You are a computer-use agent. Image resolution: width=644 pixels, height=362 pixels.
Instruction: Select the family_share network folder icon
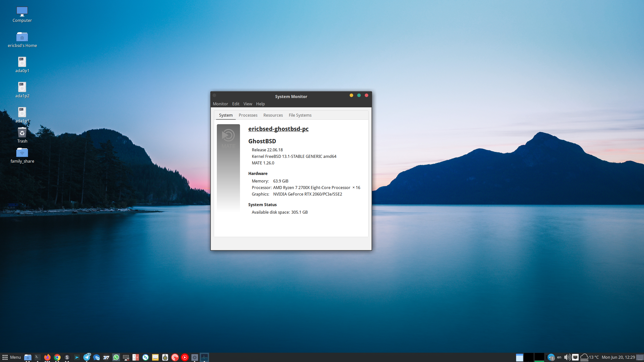pyautogui.click(x=22, y=155)
